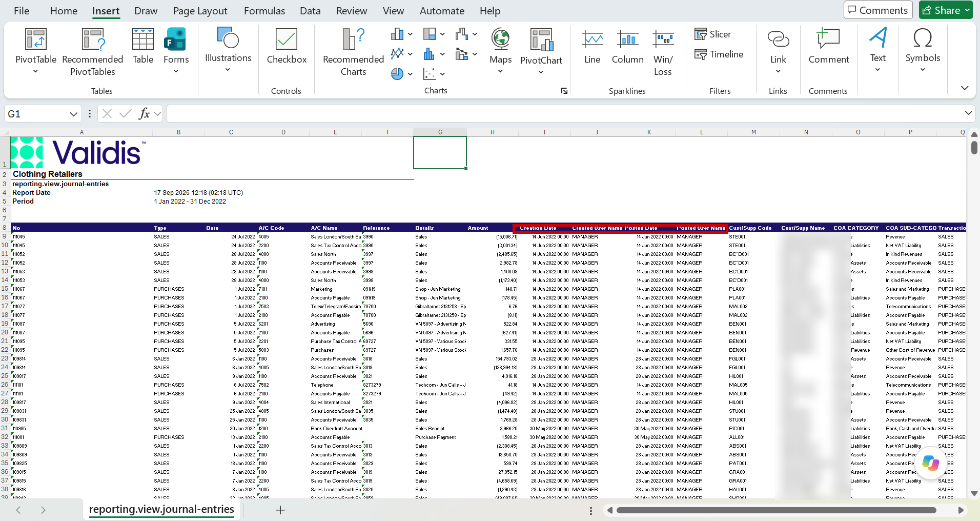Insert a Win/Loss sparkline
980x521 pixels.
pyautogui.click(x=663, y=52)
